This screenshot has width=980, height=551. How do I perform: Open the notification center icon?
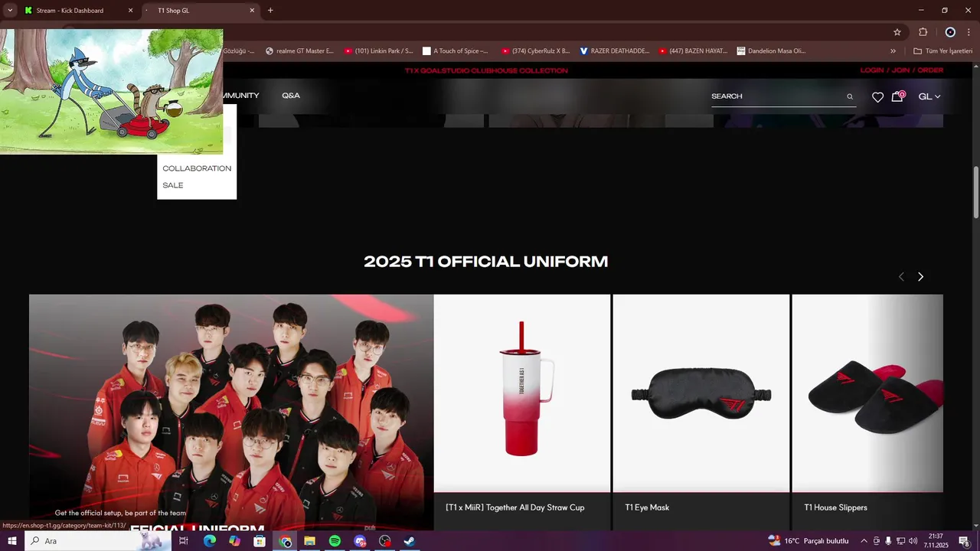pos(964,541)
